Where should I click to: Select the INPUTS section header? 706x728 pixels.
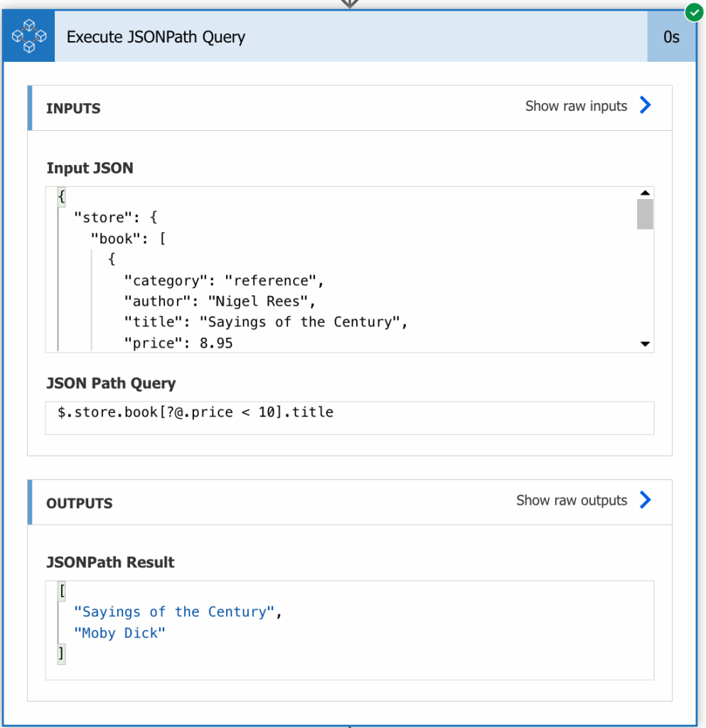[73, 108]
